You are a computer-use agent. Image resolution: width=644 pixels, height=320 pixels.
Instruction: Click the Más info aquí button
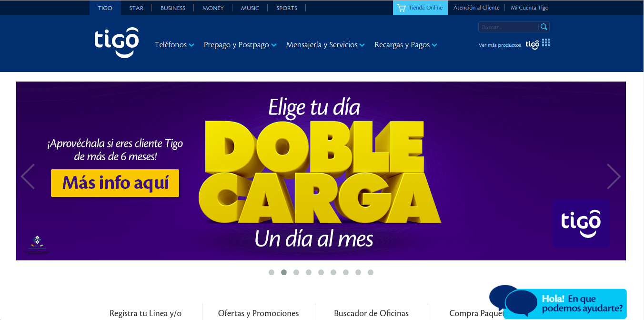(x=115, y=183)
